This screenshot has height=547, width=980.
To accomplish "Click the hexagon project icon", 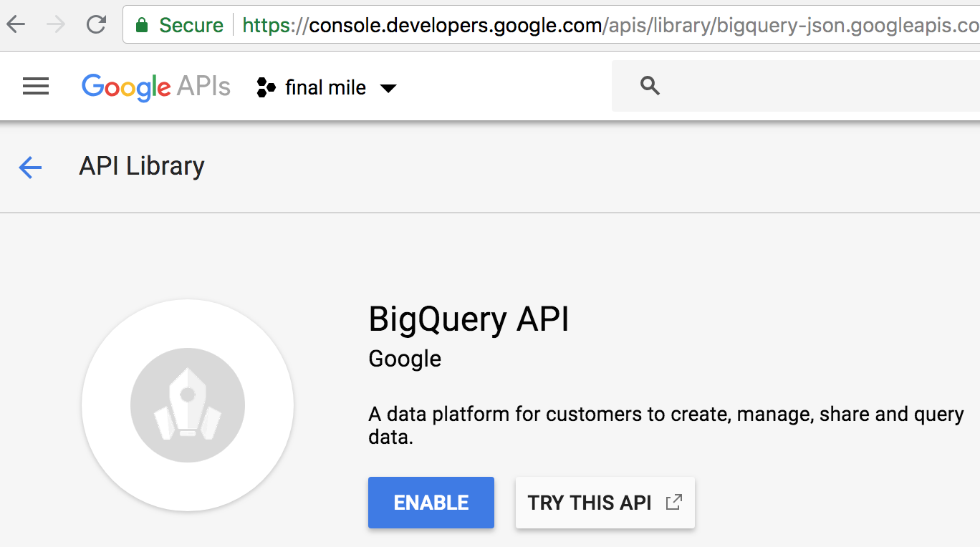I will (266, 87).
